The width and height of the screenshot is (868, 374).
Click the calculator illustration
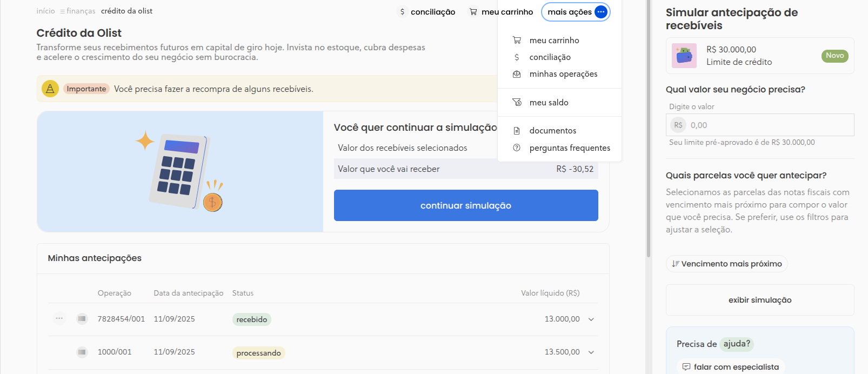click(179, 172)
